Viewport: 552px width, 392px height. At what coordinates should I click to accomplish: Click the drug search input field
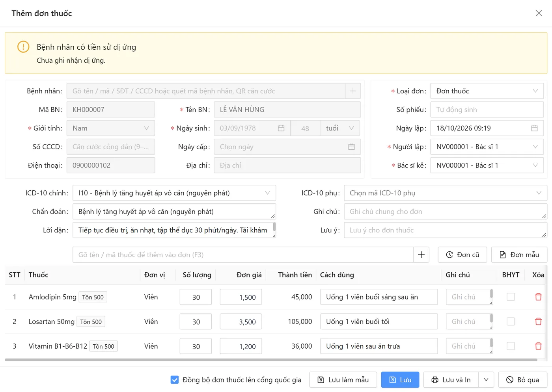(x=243, y=255)
